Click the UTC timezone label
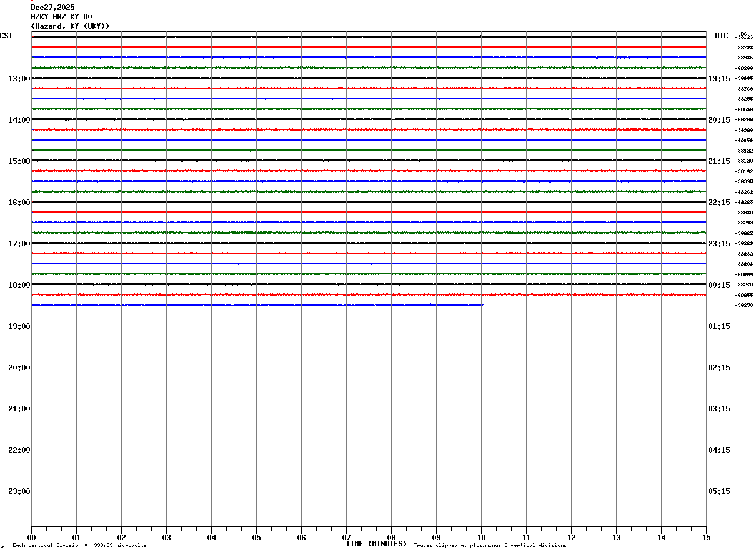 (x=722, y=36)
